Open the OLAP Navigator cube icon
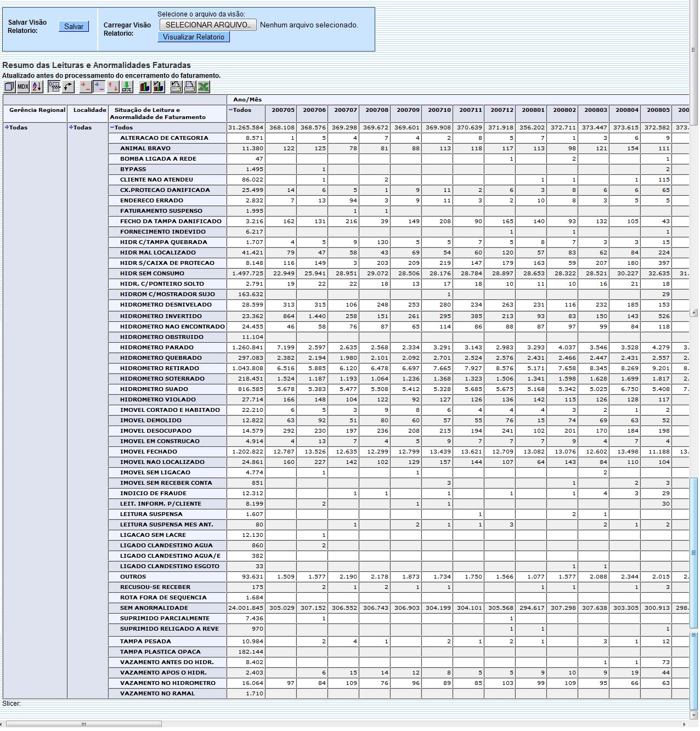This screenshot has width=700, height=731. [x=9, y=86]
